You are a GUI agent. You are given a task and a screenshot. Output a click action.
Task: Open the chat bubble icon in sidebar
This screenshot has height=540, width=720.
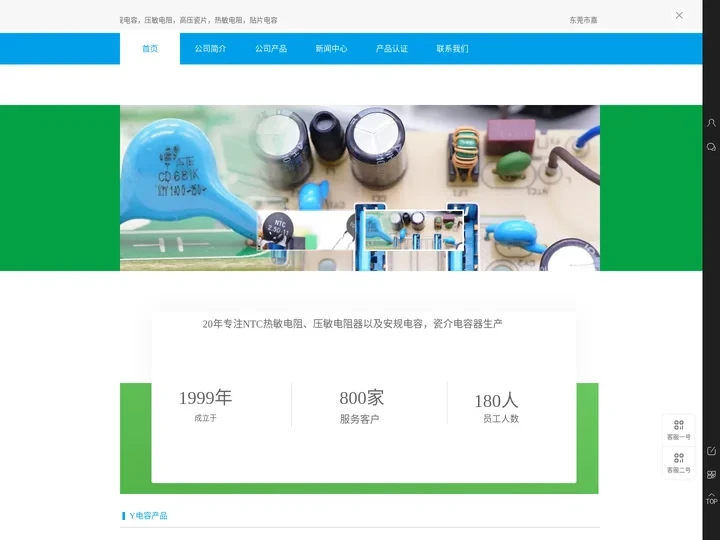pos(711,147)
